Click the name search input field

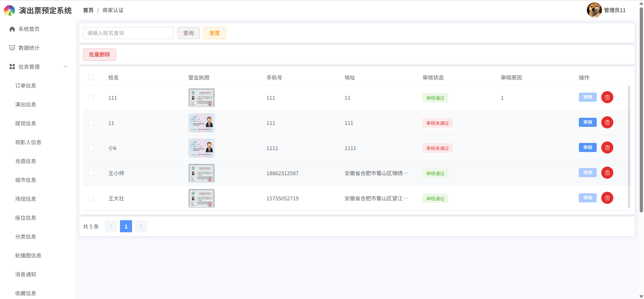pyautogui.click(x=128, y=33)
